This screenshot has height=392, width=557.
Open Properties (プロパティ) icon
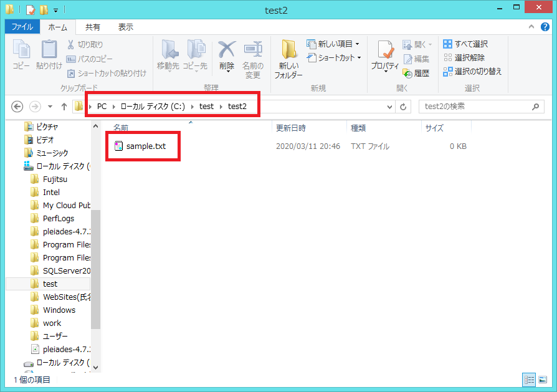(385, 56)
